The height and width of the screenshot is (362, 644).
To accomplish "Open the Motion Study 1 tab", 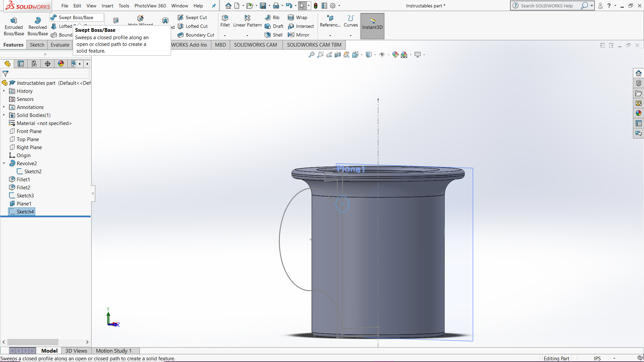I will (113, 351).
